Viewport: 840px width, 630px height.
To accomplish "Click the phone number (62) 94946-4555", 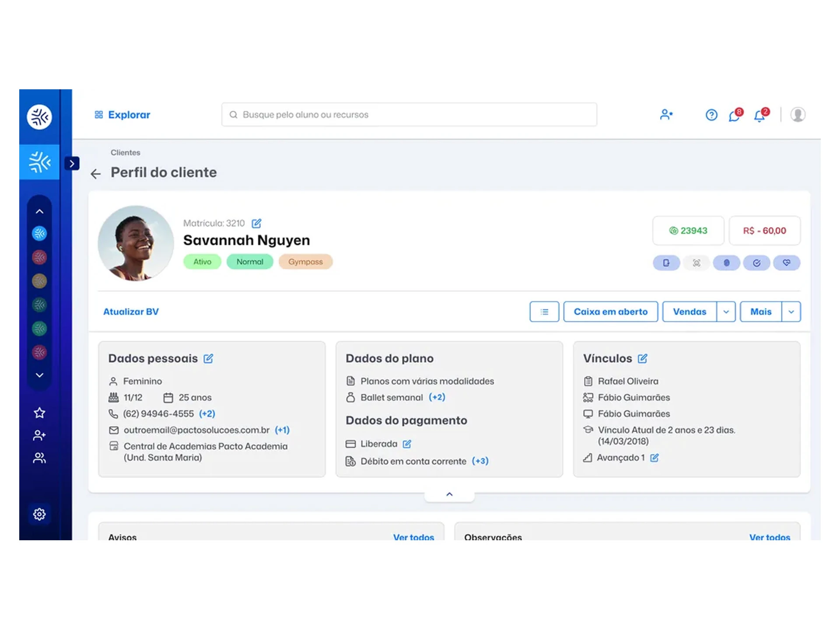I will click(158, 414).
